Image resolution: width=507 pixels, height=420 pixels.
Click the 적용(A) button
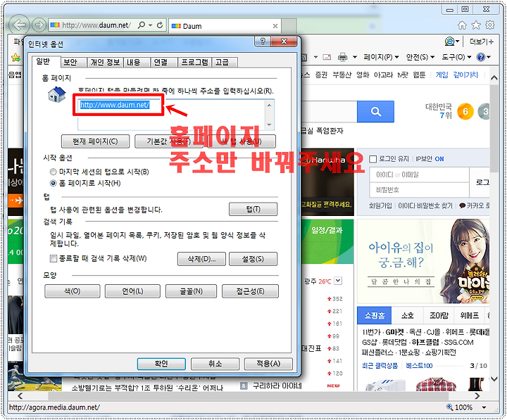268,364
